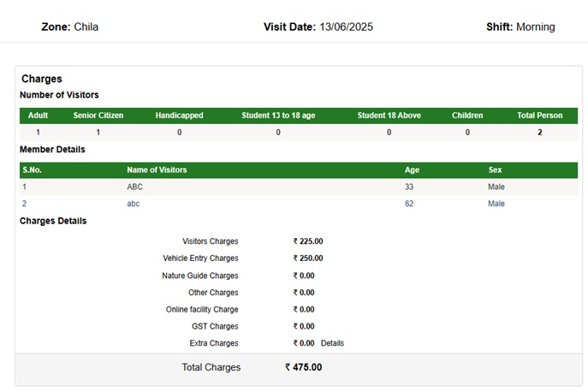The image size is (588, 392).
Task: Select the Age column header
Action: 412,170
